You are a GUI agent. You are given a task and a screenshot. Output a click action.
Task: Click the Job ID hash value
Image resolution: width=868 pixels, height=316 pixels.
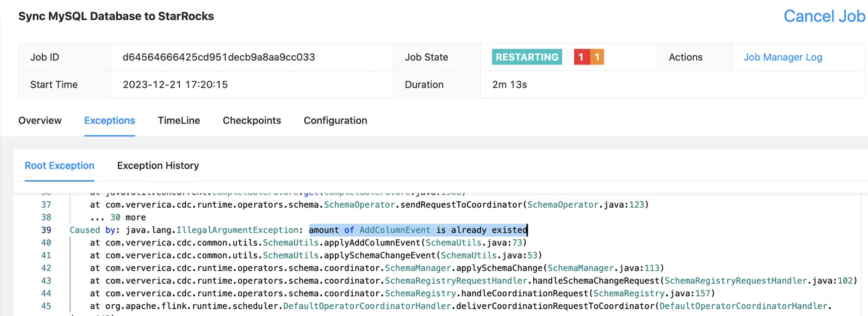(219, 57)
